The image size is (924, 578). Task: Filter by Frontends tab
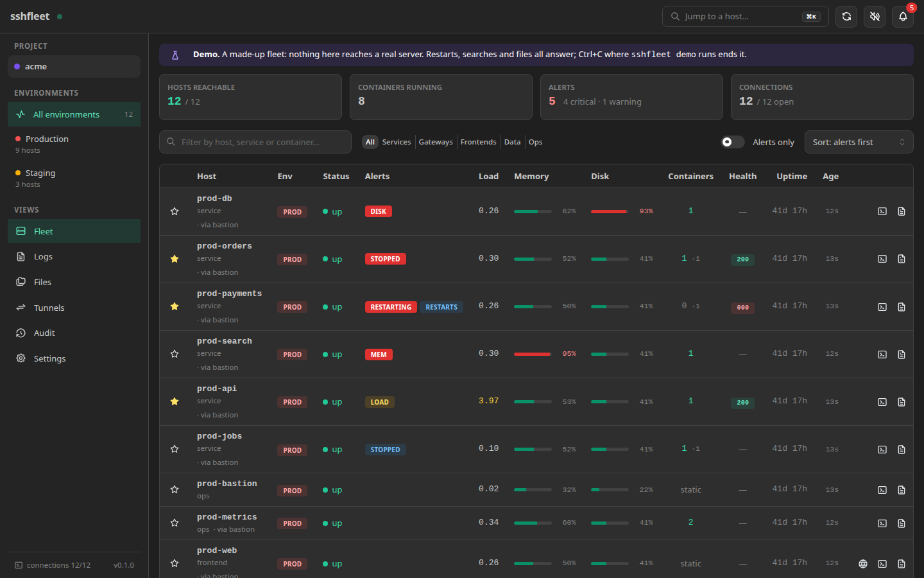point(479,142)
